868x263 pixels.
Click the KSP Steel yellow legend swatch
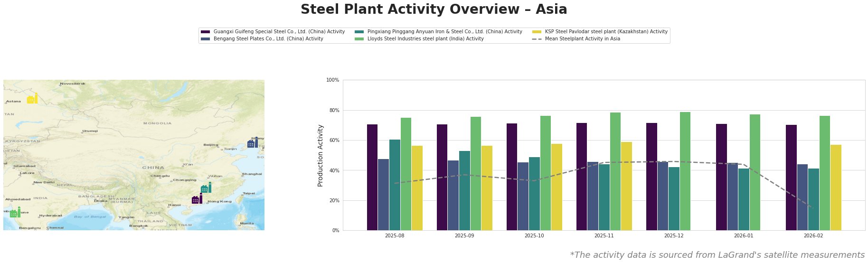(537, 32)
